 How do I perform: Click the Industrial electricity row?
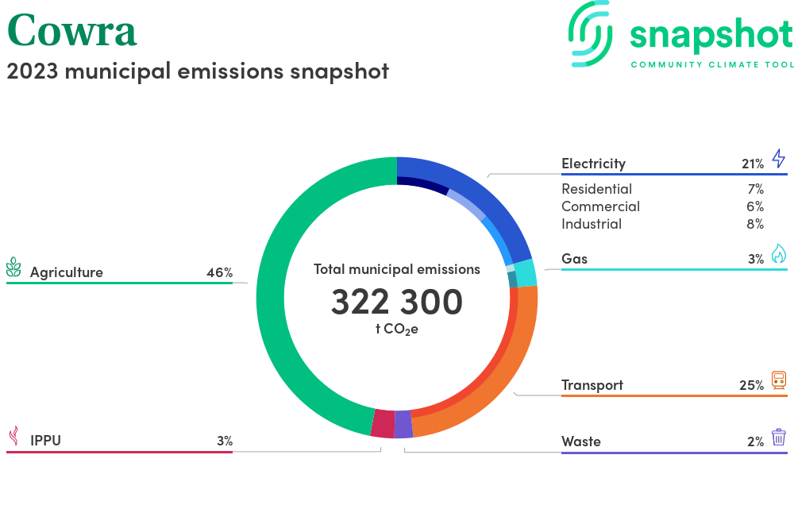(592, 224)
